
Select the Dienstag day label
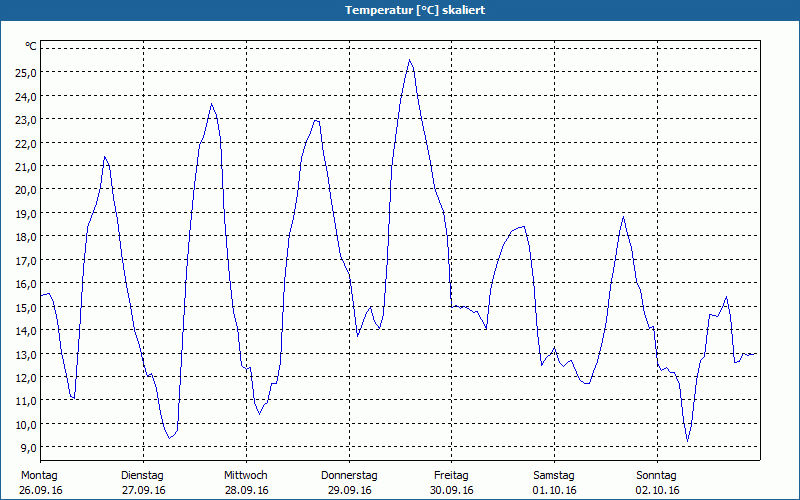click(142, 475)
